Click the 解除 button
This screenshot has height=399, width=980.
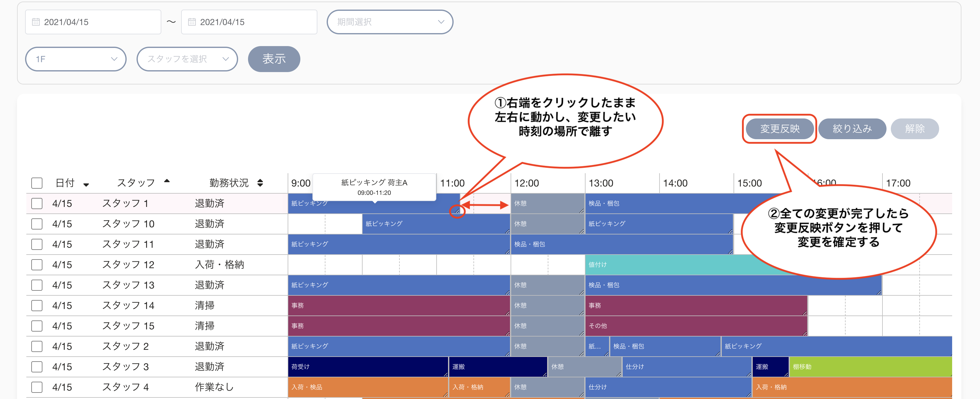point(915,129)
